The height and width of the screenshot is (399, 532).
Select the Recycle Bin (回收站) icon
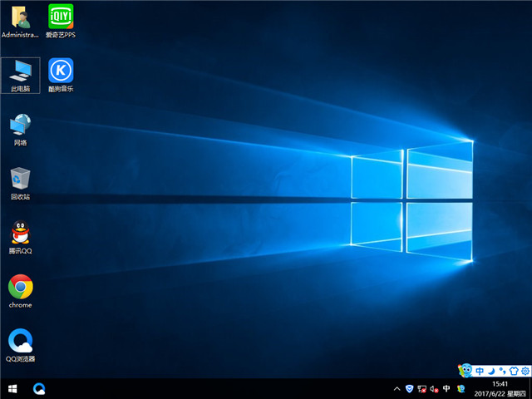coord(20,184)
